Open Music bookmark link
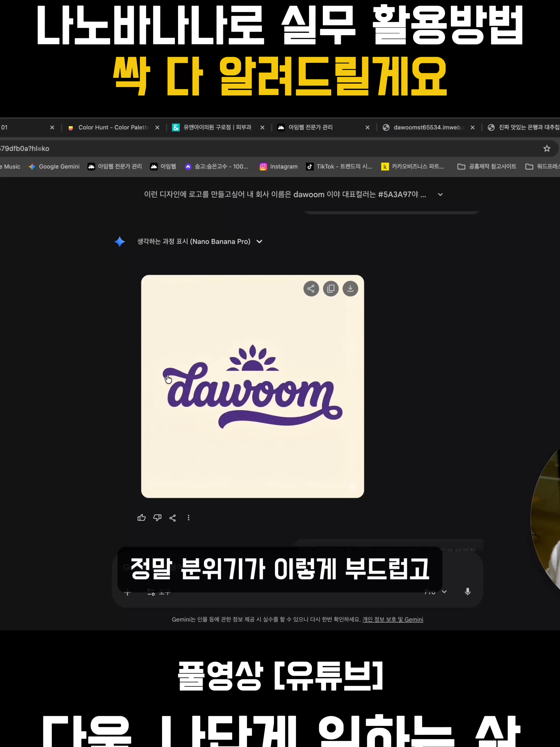The image size is (560, 747). [10, 167]
